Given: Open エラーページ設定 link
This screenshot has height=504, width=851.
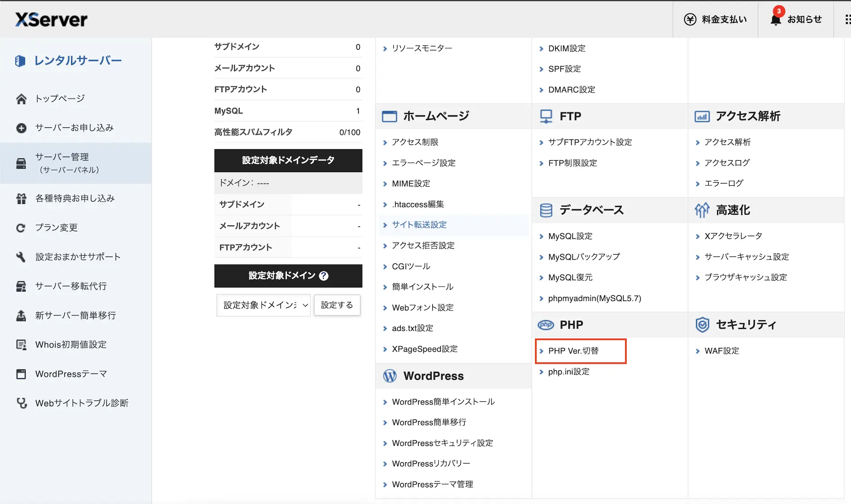Looking at the screenshot, I should (x=424, y=163).
